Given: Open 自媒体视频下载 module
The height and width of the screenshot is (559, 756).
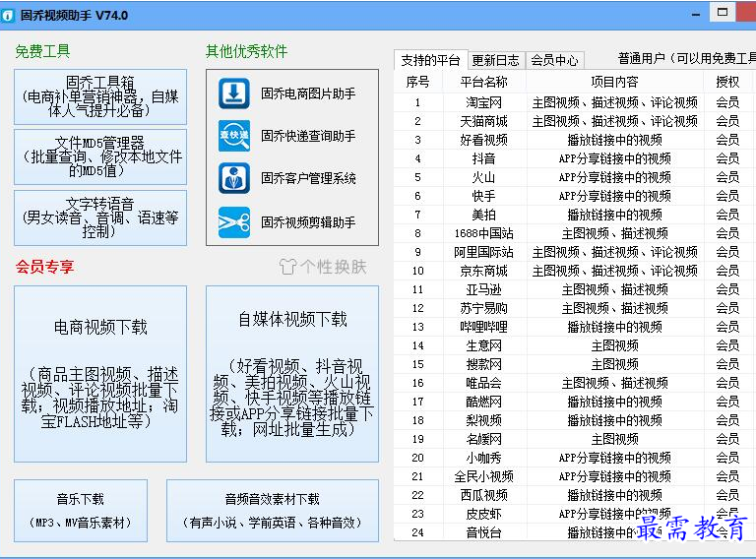Looking at the screenshot, I should tap(292, 374).
